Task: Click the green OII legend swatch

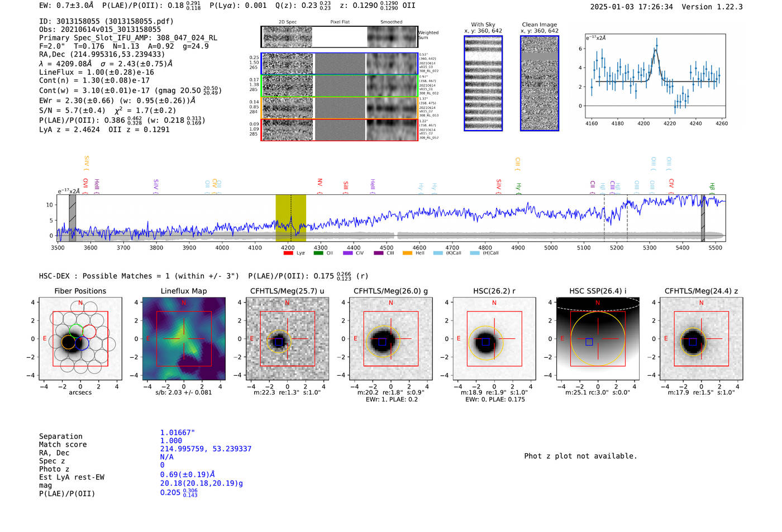Action: click(x=318, y=253)
